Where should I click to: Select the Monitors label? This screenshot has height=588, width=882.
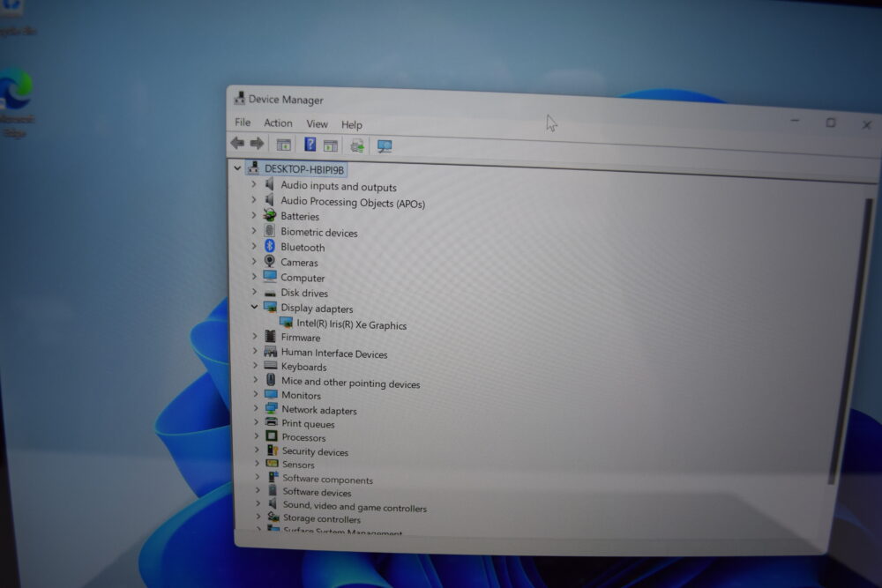(x=301, y=395)
